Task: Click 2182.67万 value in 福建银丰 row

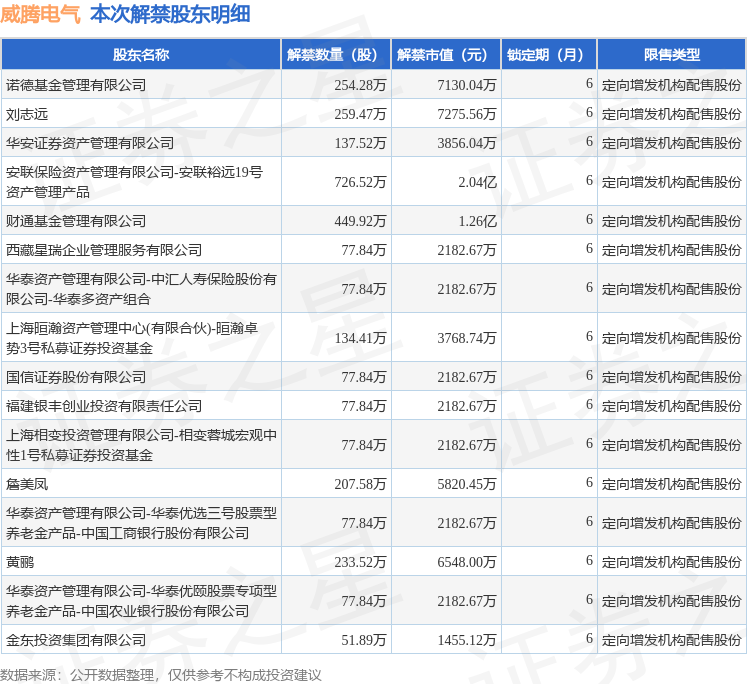Action: point(467,407)
